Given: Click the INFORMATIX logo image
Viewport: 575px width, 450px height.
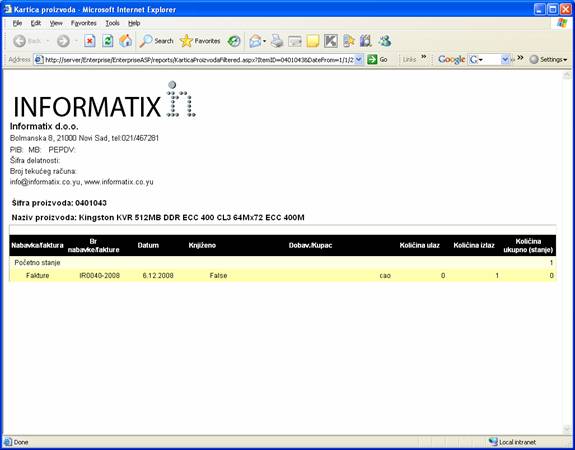Looking at the screenshot, I should [104, 100].
